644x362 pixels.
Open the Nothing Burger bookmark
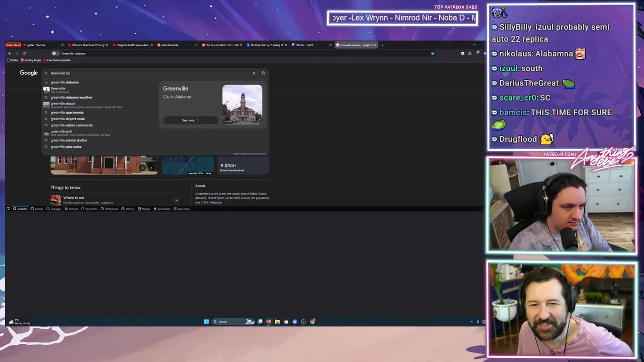(31, 60)
